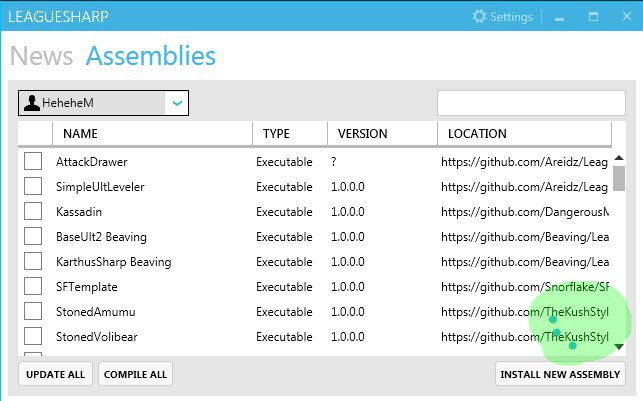Click SFTemplate's Snorflake github location
Image resolution: width=643 pixels, height=401 pixels.
[x=525, y=287]
